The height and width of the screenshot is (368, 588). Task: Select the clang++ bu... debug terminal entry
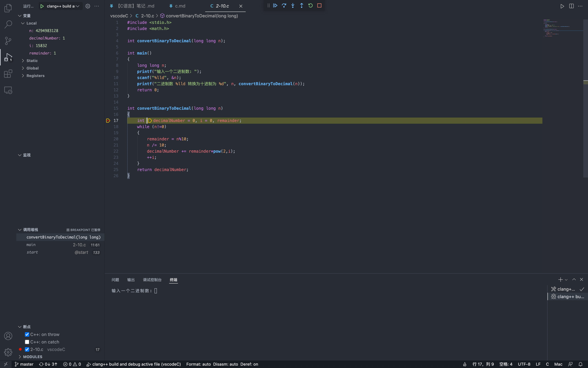pos(568,297)
